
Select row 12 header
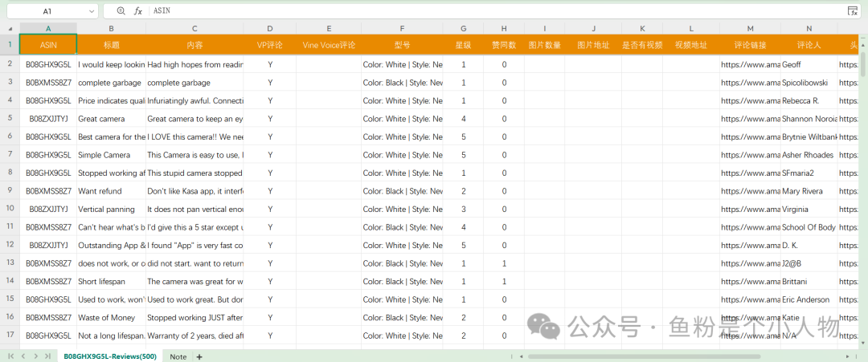(10, 245)
